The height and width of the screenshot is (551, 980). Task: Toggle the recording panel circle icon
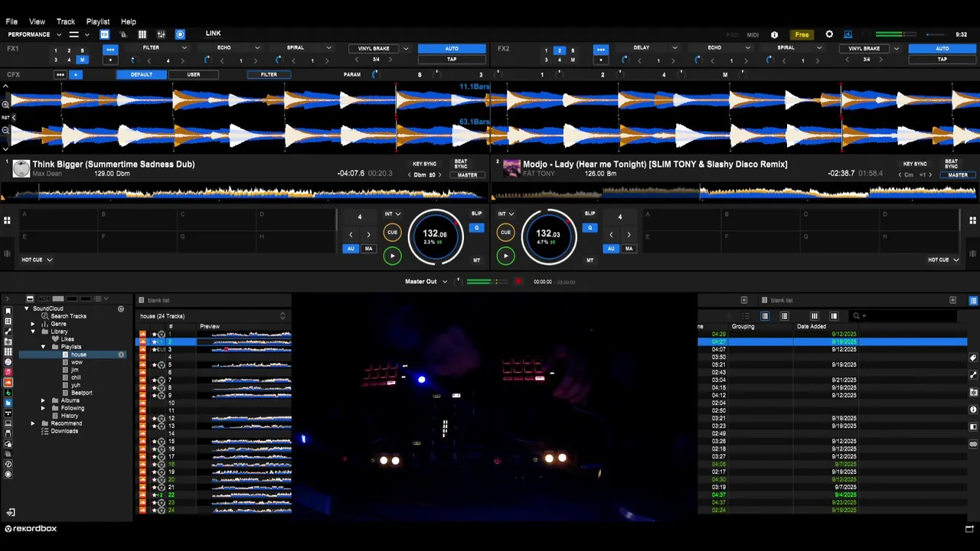coord(180,34)
